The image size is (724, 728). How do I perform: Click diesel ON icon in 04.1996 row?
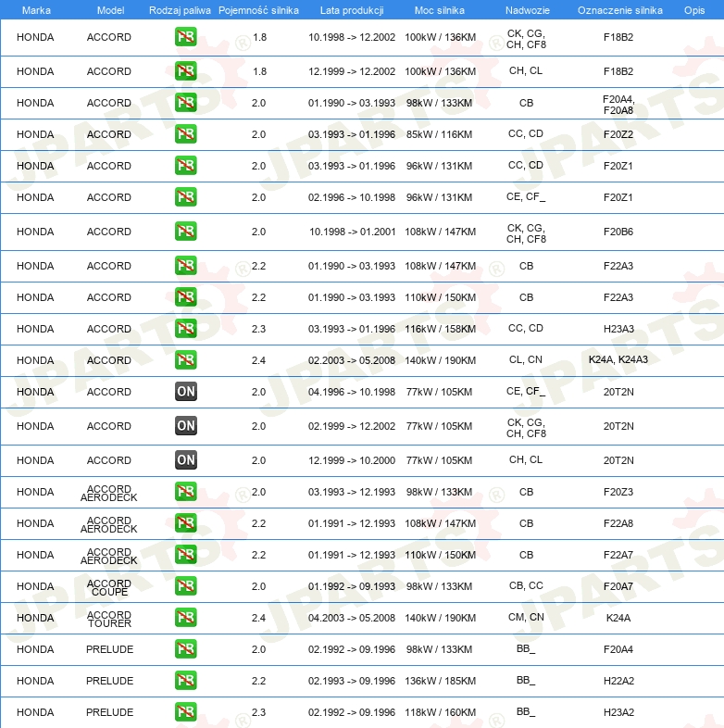click(186, 392)
